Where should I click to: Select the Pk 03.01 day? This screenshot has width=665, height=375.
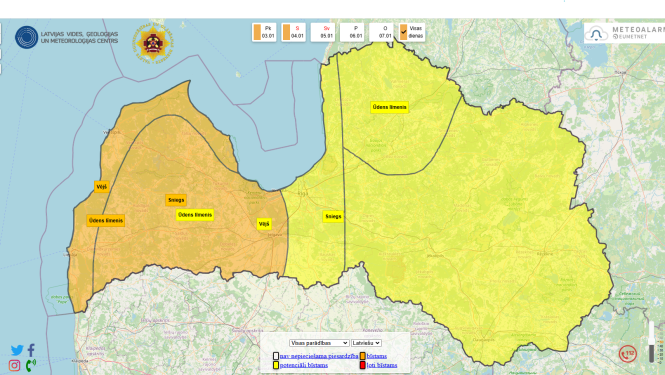[x=264, y=32]
